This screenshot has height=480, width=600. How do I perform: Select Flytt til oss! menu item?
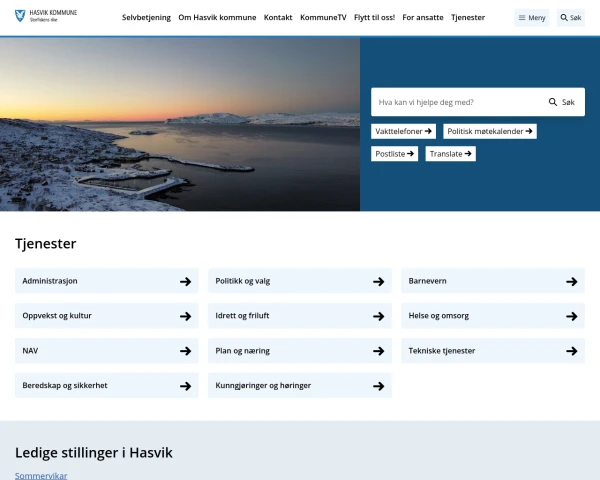(x=374, y=18)
